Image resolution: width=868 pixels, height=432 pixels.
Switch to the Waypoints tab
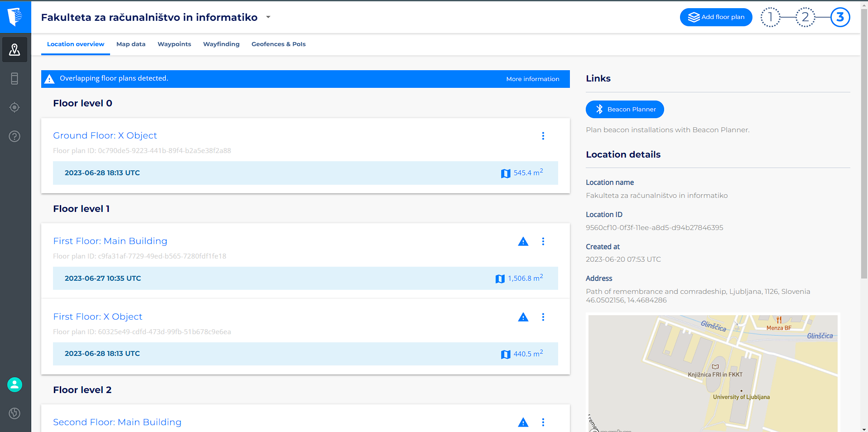[174, 44]
